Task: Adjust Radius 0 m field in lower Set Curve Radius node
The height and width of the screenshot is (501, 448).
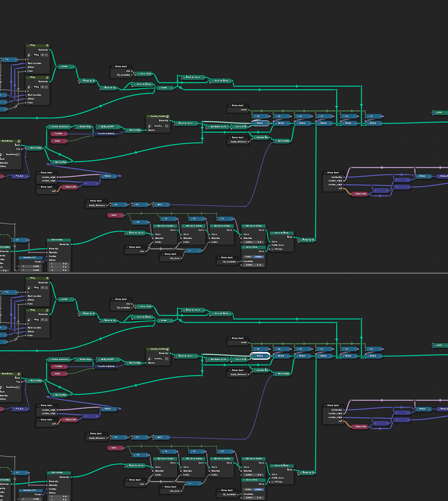Action: click(x=253, y=475)
